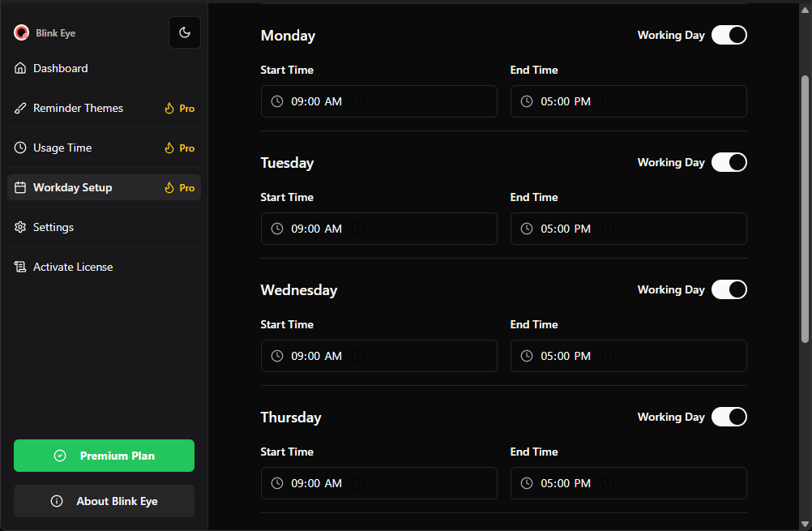
Task: Open About Blink Eye
Action: coord(104,502)
